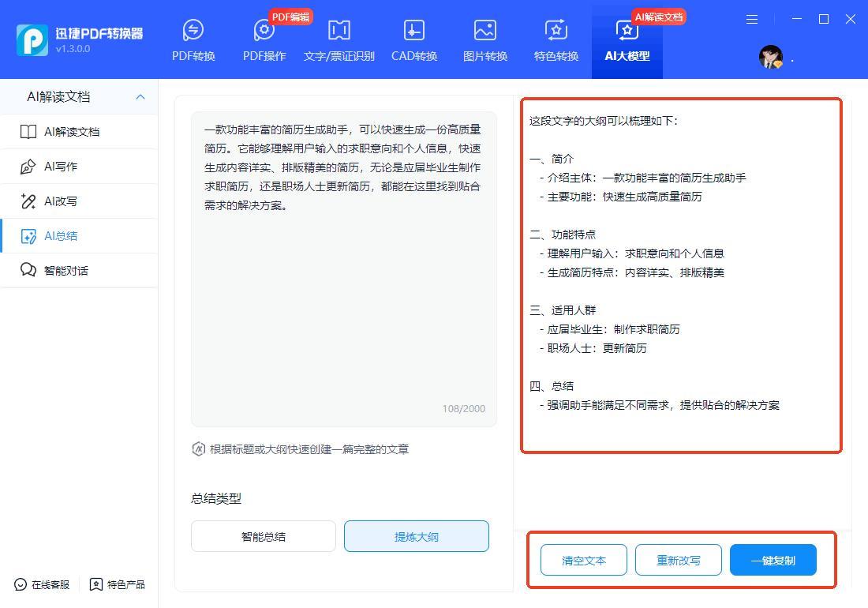Click the user avatar picture
The height and width of the screenshot is (608, 868).
coord(770,57)
